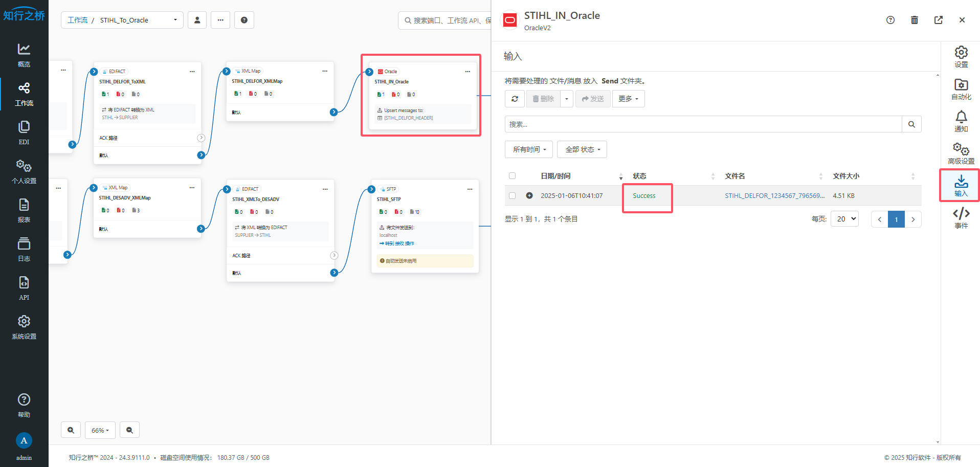Screen dimensions: 980x467
Task: Click the file search input field
Action: (x=703, y=124)
